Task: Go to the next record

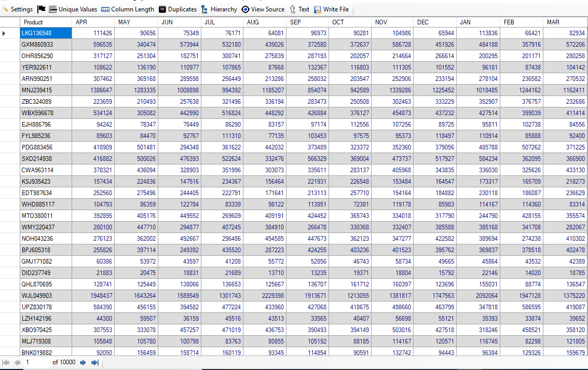Action: [83, 362]
